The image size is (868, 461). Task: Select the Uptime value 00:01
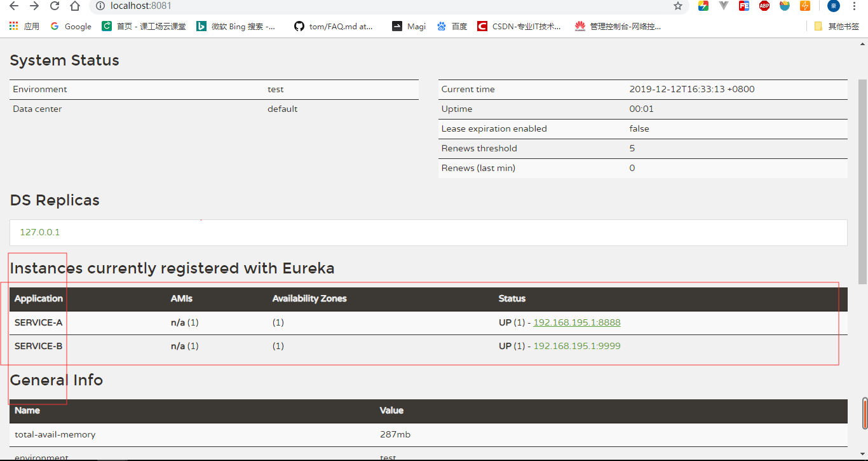pyautogui.click(x=642, y=109)
